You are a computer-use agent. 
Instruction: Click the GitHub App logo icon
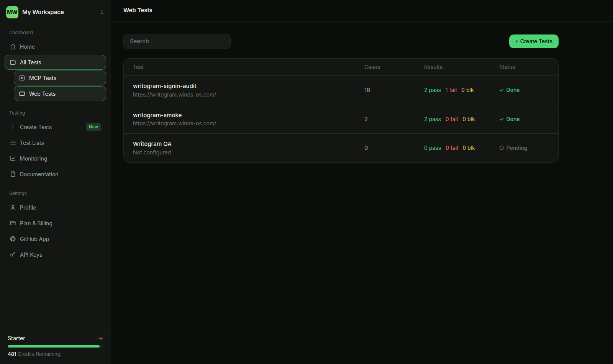(13, 239)
